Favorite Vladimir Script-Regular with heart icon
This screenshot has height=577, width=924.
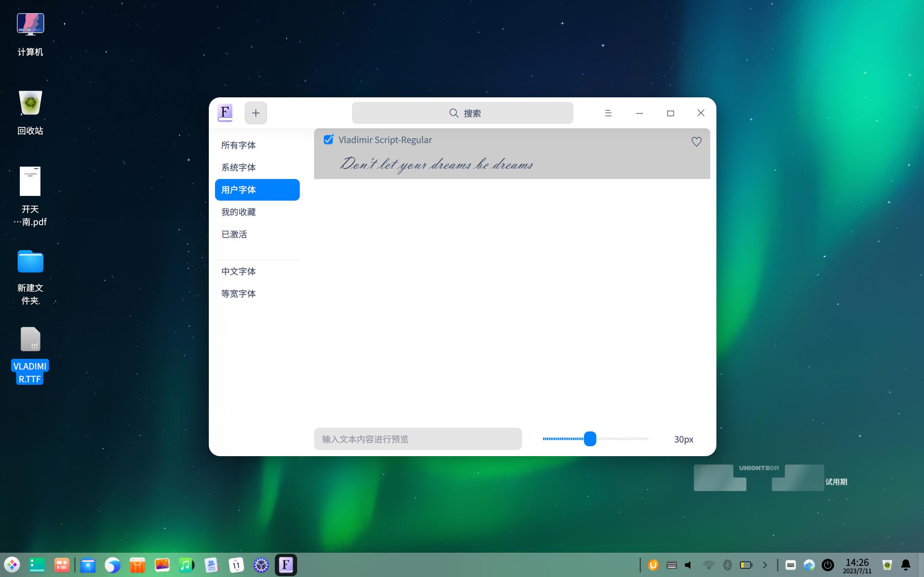pyautogui.click(x=696, y=141)
